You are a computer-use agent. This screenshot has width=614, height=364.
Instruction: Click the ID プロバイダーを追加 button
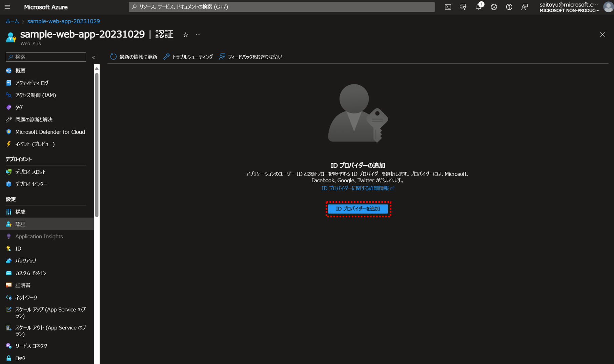click(358, 209)
